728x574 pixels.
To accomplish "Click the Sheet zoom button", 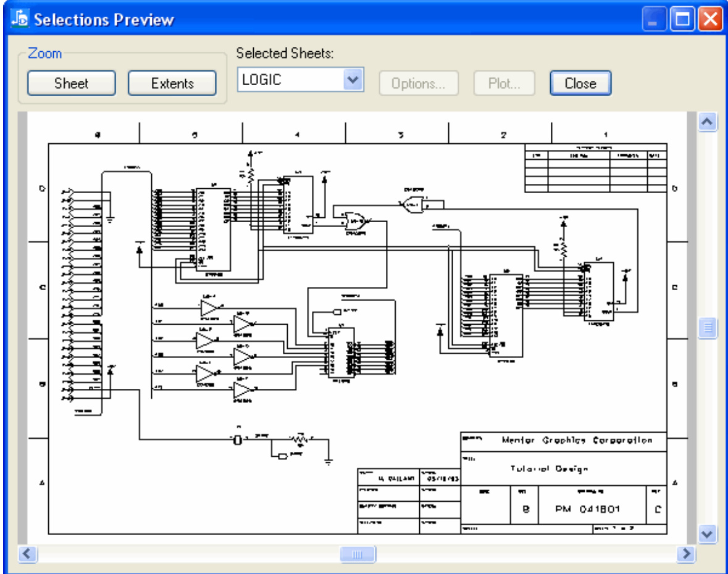I will 71,83.
